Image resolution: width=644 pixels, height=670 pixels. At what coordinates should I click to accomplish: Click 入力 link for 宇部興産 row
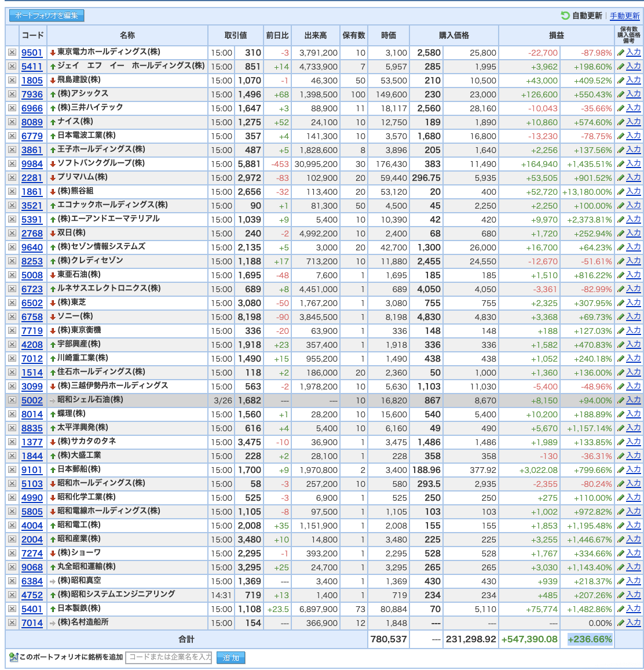pos(634,344)
